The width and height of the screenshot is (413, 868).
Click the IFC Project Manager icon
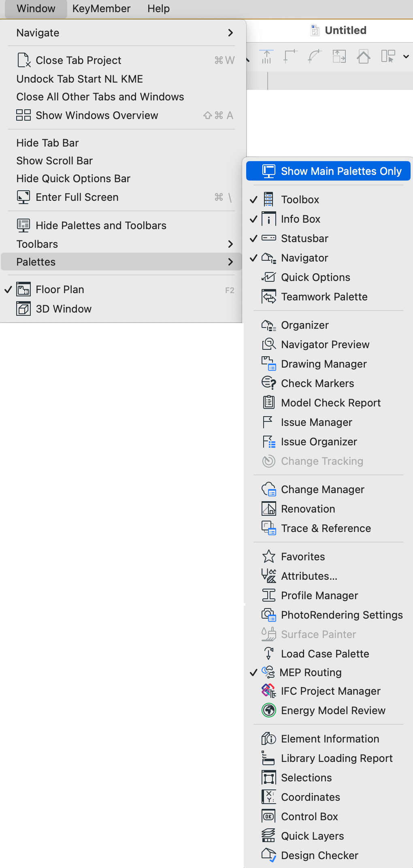tap(268, 691)
